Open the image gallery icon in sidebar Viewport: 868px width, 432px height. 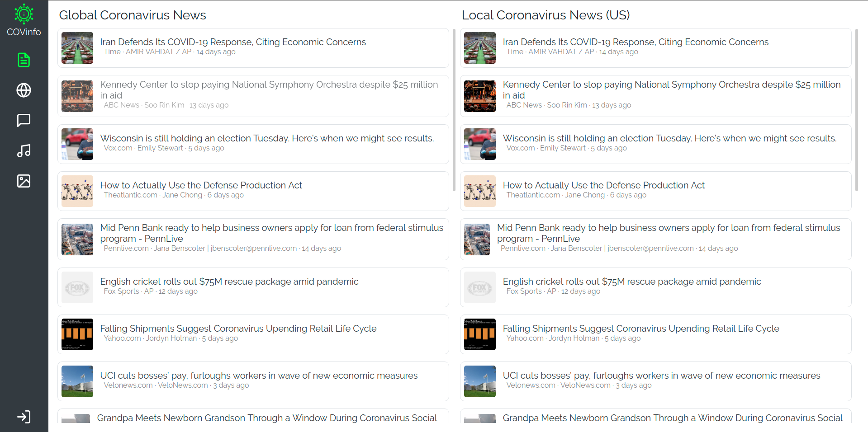(x=24, y=181)
